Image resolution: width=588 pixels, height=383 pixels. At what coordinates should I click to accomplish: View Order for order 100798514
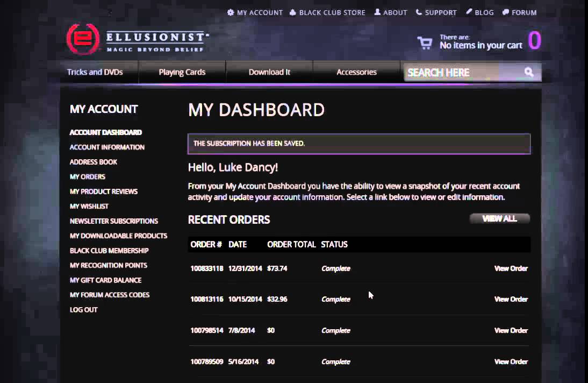point(511,330)
